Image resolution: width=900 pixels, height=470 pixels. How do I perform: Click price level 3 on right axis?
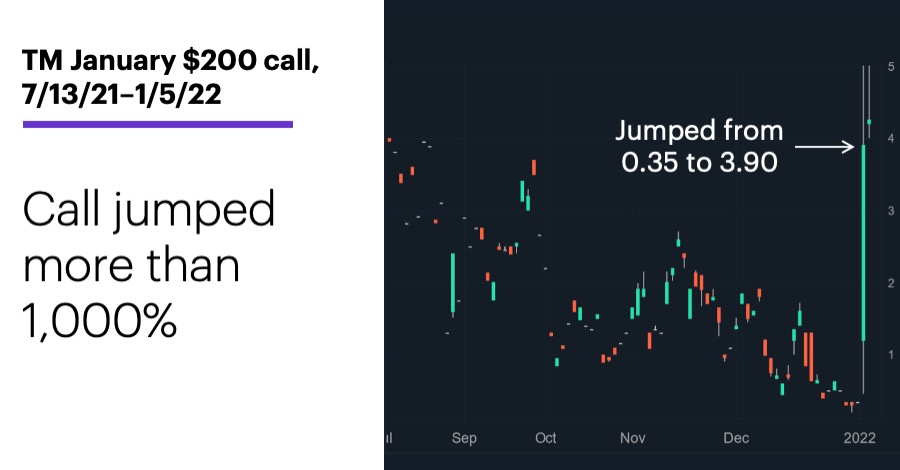pyautogui.click(x=891, y=211)
